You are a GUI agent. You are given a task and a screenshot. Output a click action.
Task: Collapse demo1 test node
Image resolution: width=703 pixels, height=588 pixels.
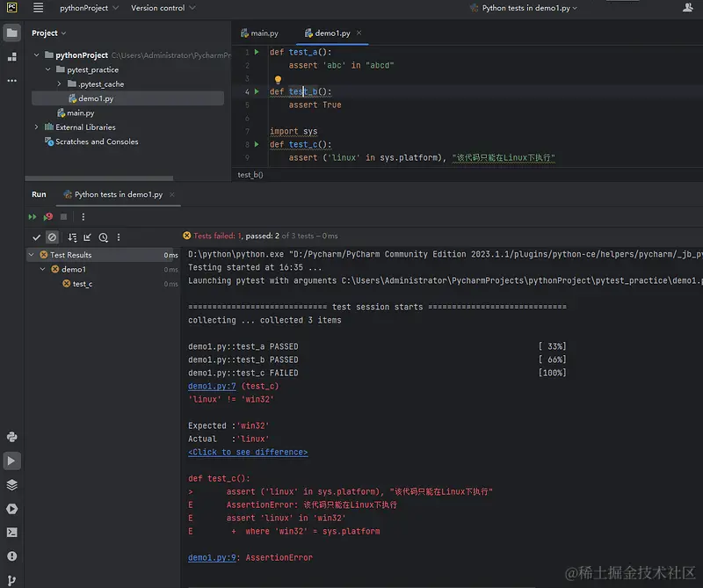click(42, 269)
